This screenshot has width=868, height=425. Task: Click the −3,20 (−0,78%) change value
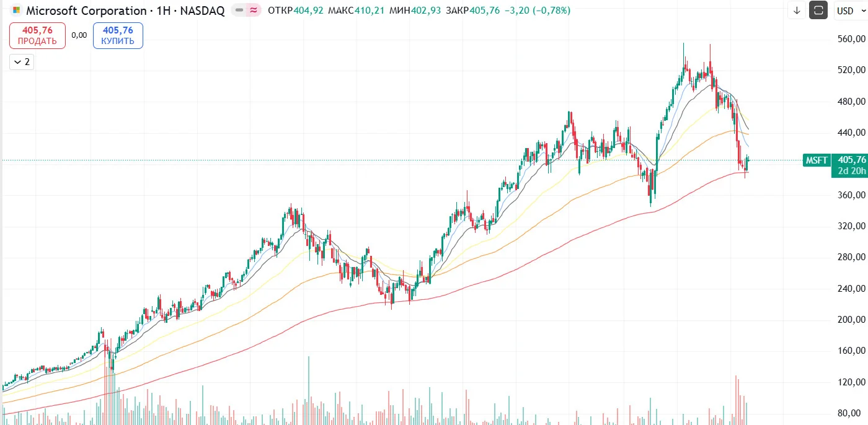(x=537, y=11)
